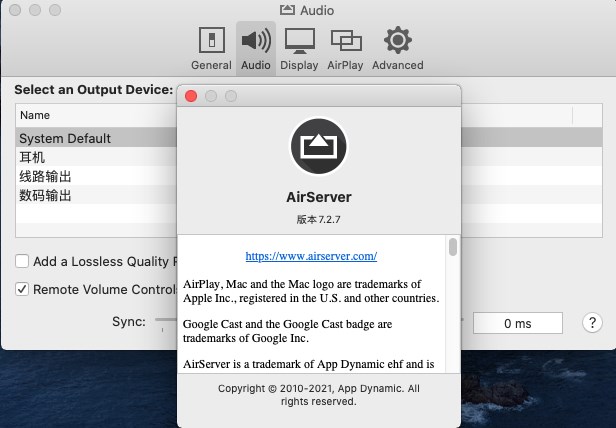Click the Sync millisecond value field

tap(517, 323)
